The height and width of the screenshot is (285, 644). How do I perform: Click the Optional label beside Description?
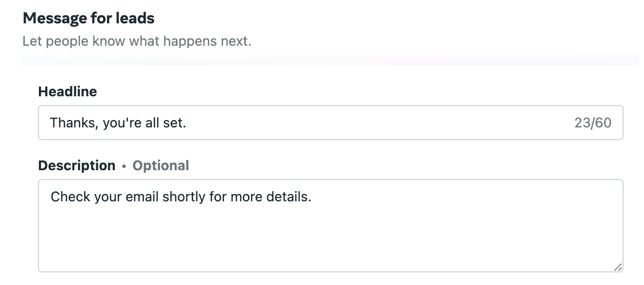pyautogui.click(x=161, y=166)
